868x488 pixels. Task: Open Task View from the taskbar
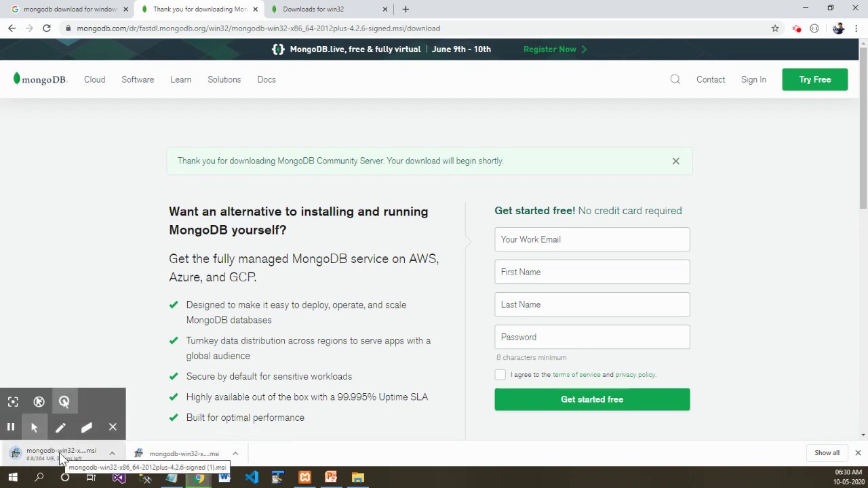tap(91, 478)
